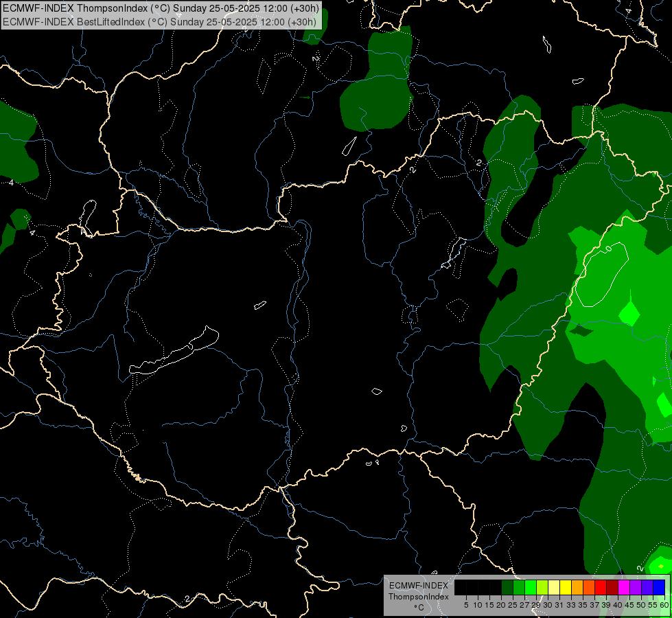Click the indigo 50–55 legend swatch

click(647, 588)
